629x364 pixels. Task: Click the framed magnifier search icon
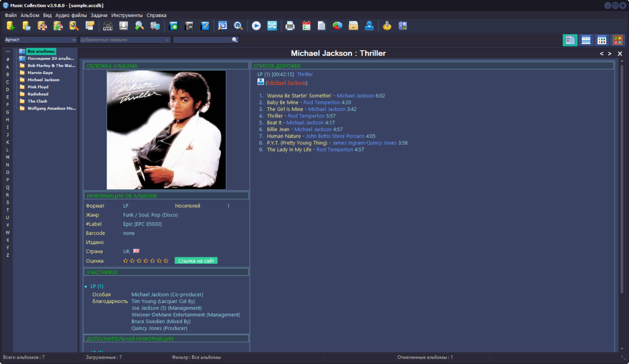(223, 26)
